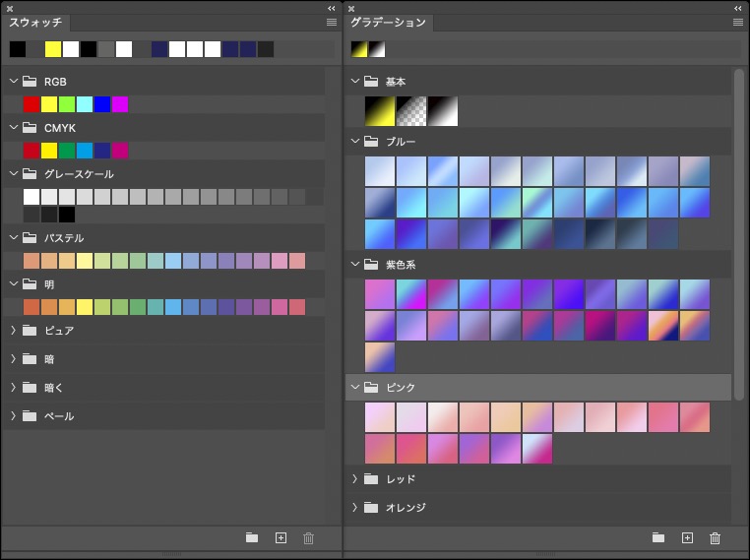The width and height of the screenshot is (750, 560).
Task: Select the ピンク group label
Action: (401, 388)
